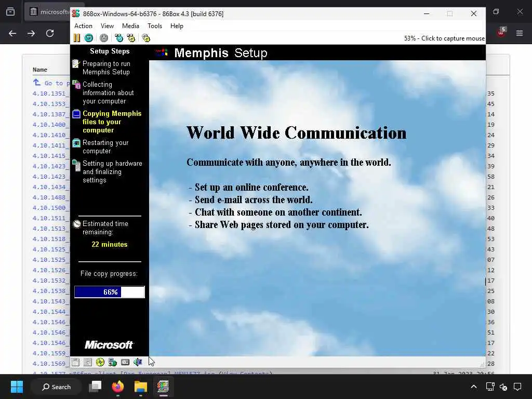The image size is (532, 399).
Task: Open the View menu in 86Box
Action: (x=107, y=26)
